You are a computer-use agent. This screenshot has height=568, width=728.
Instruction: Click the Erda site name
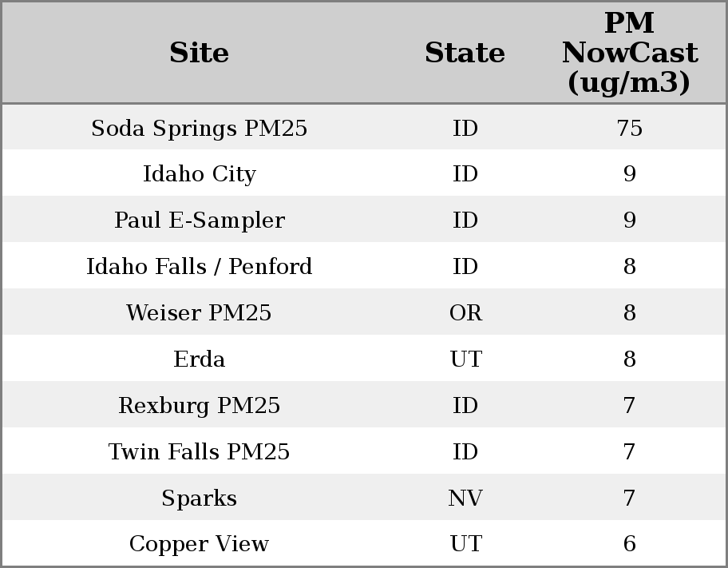(199, 359)
